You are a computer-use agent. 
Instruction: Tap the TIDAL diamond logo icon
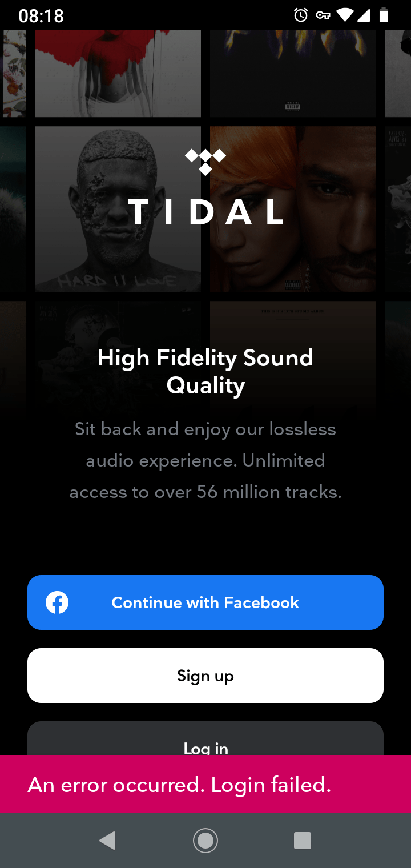[x=205, y=162]
